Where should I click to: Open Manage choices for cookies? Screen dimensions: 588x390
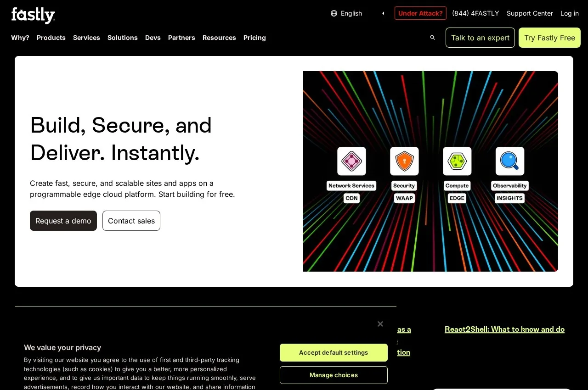point(334,375)
